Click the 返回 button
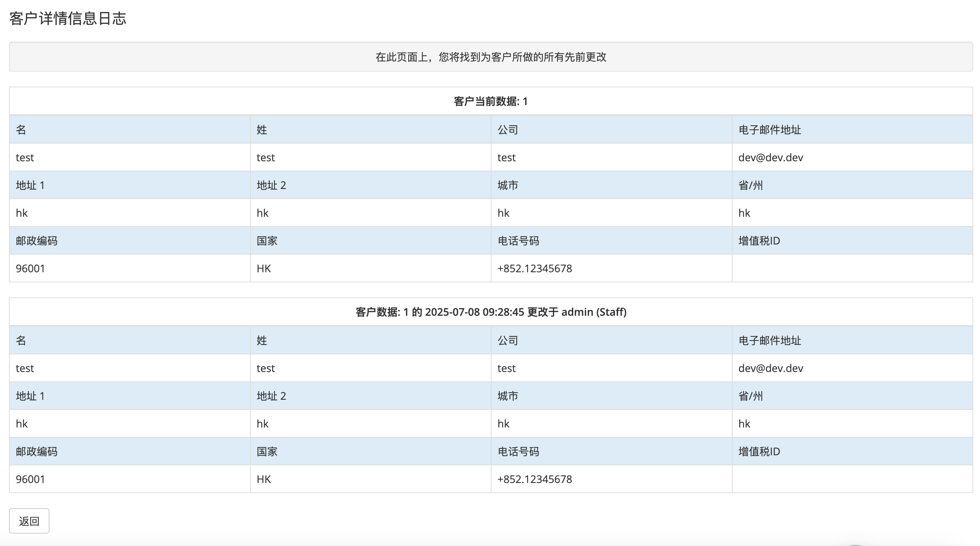 (x=29, y=521)
